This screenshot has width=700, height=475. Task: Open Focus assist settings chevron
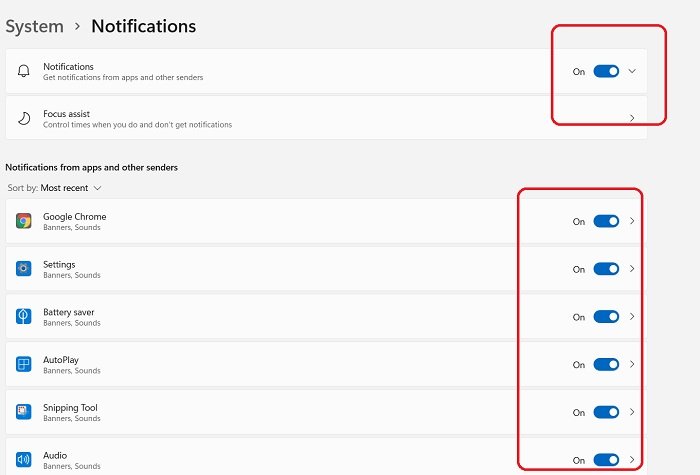(632, 118)
